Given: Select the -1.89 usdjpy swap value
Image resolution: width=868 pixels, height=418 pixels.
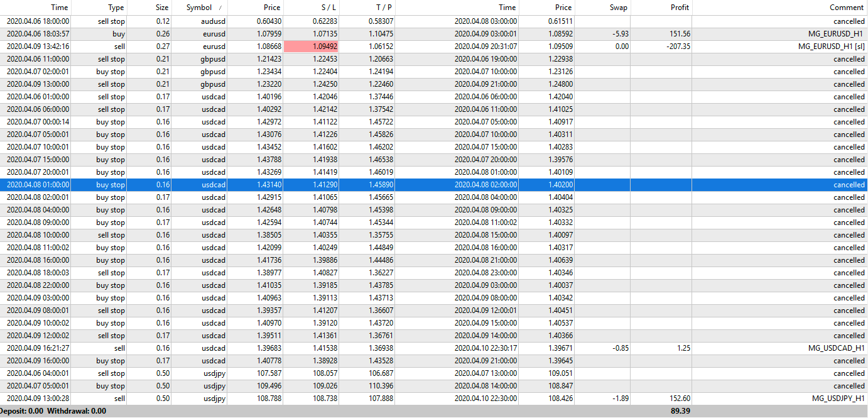Looking at the screenshot, I should pyautogui.click(x=620, y=399).
